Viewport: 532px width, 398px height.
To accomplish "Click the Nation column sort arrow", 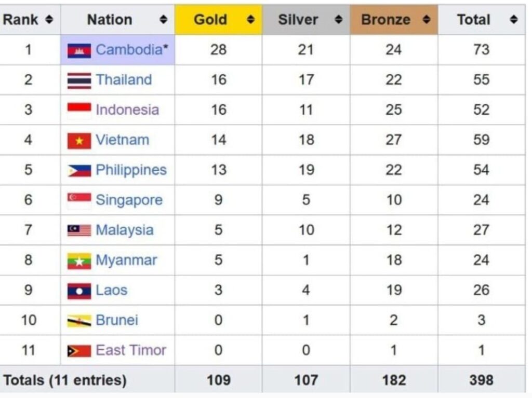I will 163,20.
